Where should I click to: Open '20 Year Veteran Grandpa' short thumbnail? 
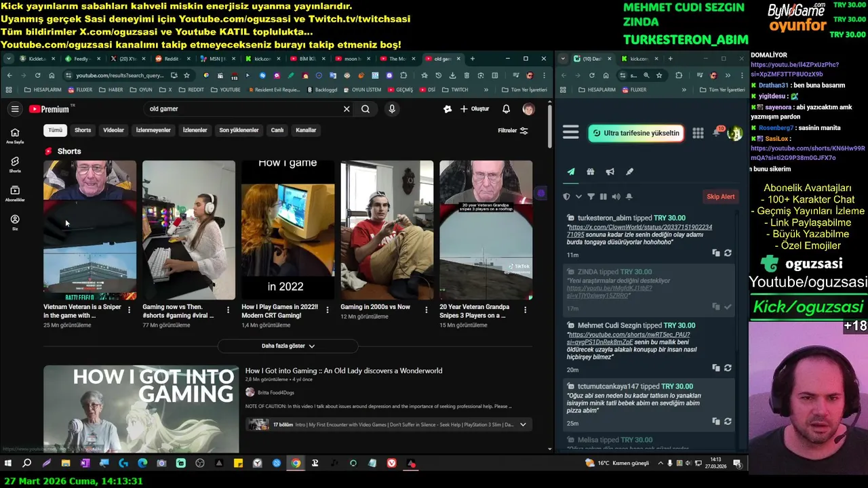pyautogui.click(x=486, y=230)
